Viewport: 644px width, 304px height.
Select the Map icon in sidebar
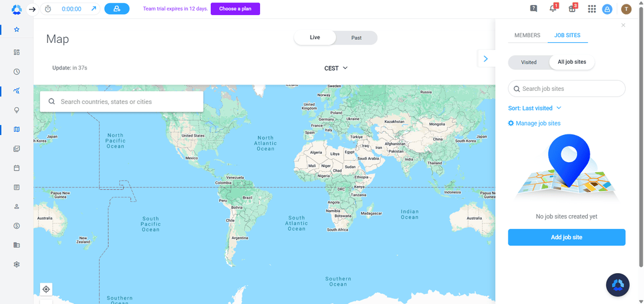pyautogui.click(x=17, y=129)
